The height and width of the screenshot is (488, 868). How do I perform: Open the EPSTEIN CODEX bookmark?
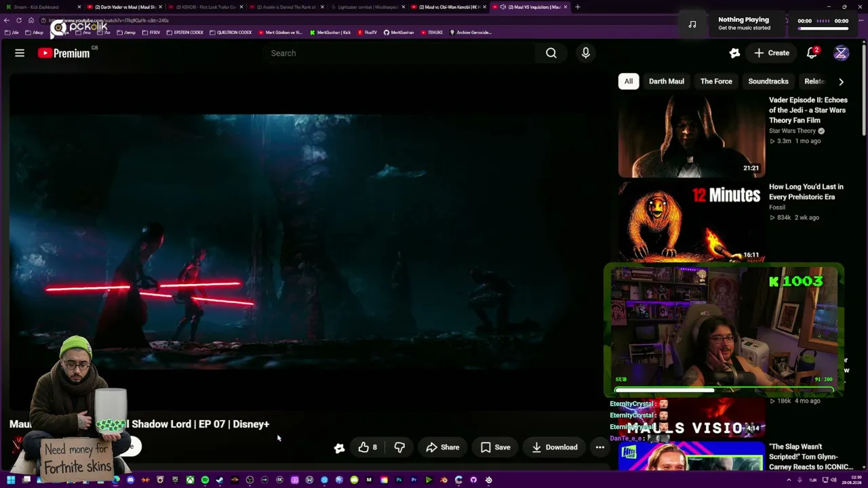185,33
